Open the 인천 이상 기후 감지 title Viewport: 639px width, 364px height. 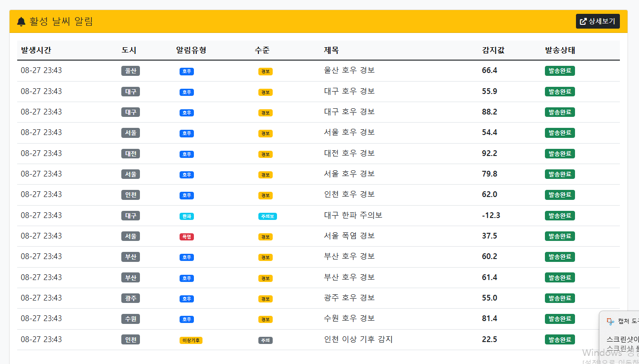click(358, 339)
